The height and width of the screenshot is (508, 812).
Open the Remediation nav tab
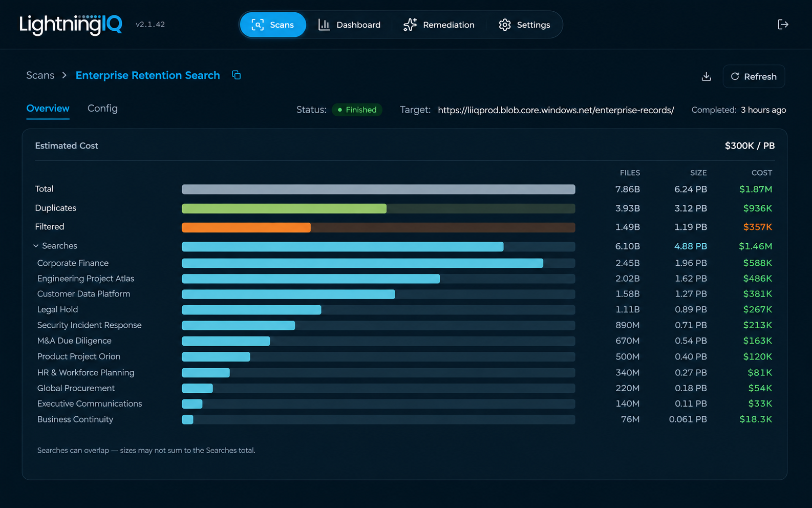click(439, 25)
